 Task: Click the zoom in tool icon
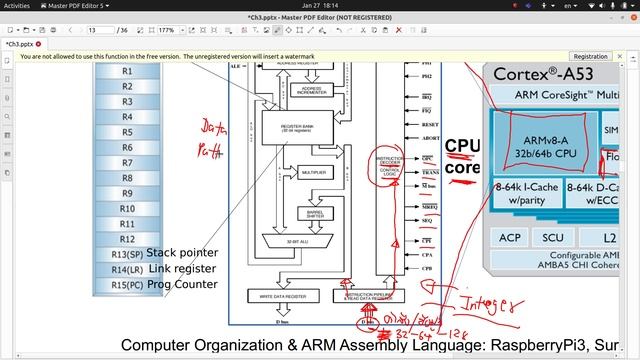click(x=192, y=30)
